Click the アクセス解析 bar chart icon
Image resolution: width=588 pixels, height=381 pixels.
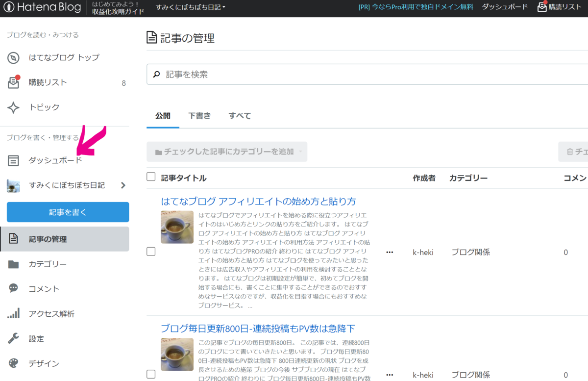point(14,313)
